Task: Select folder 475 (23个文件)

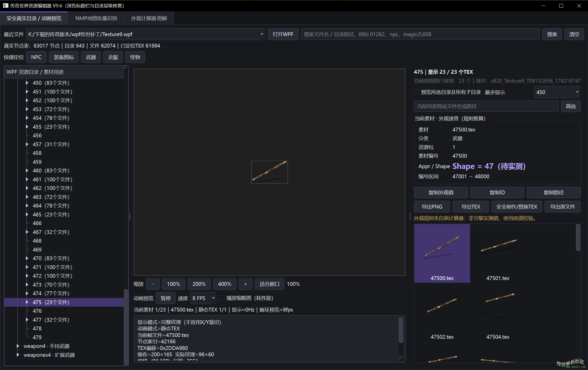Action: coord(64,302)
